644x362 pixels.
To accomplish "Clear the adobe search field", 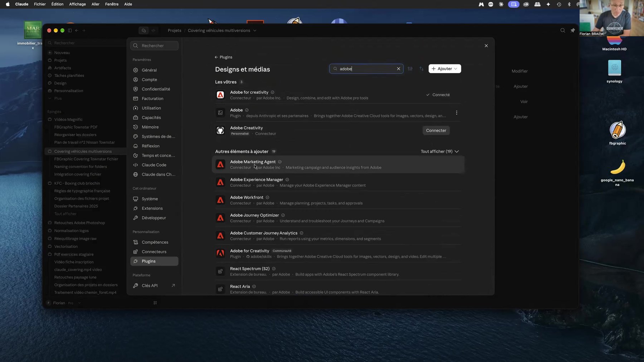I will (398, 69).
